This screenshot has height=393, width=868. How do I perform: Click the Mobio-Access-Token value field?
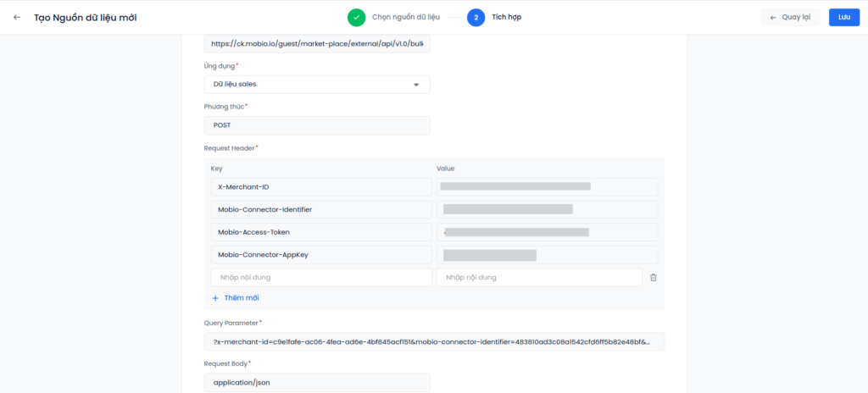[547, 232]
